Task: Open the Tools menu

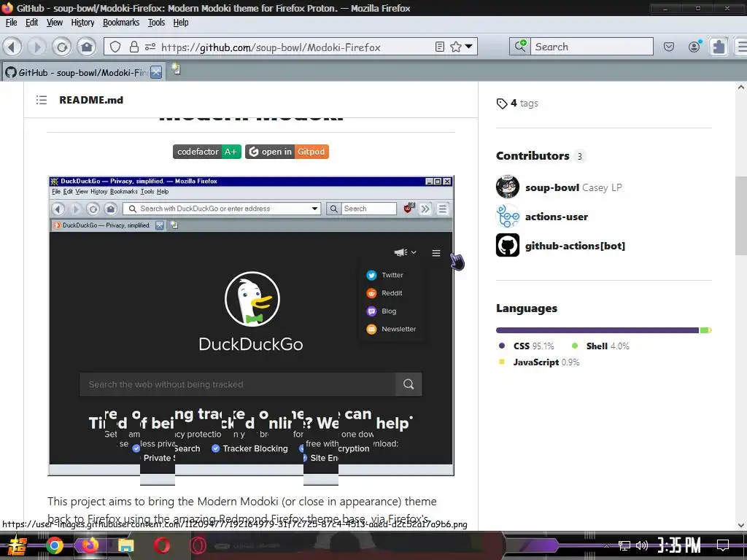Action: (x=156, y=23)
